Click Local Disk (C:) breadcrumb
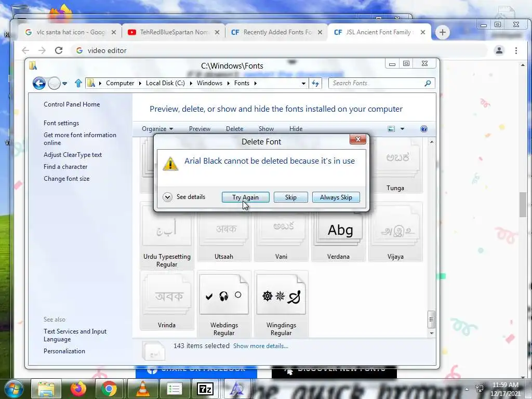This screenshot has width=532, height=399. click(x=165, y=83)
